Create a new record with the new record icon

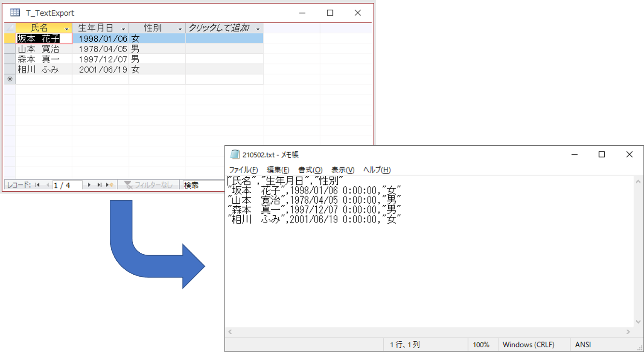point(109,185)
